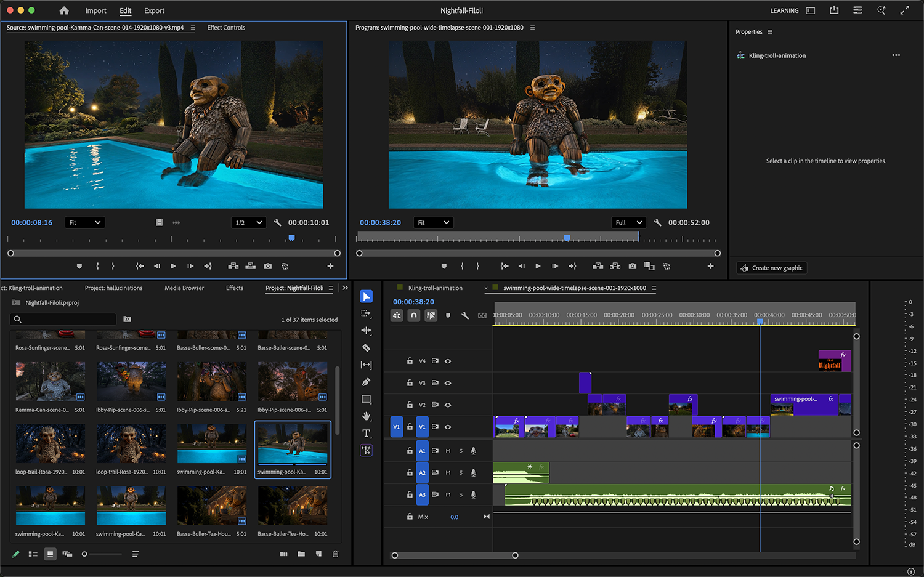Activate the Ripple Edit tool
This screenshot has height=577, width=924.
(366, 331)
